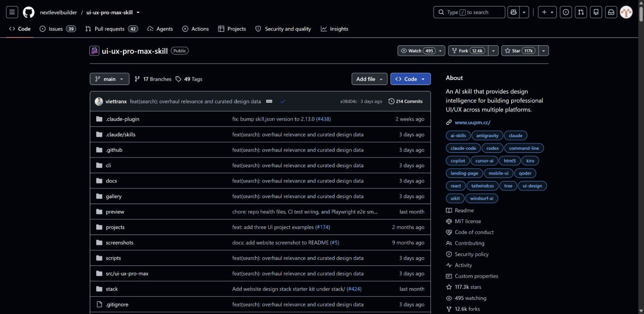Open the MIT license link

(464, 221)
